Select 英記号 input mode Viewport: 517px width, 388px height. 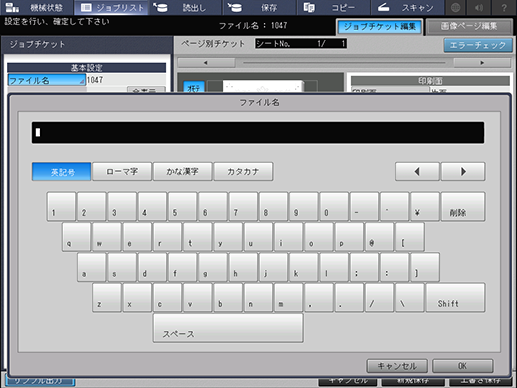61,172
